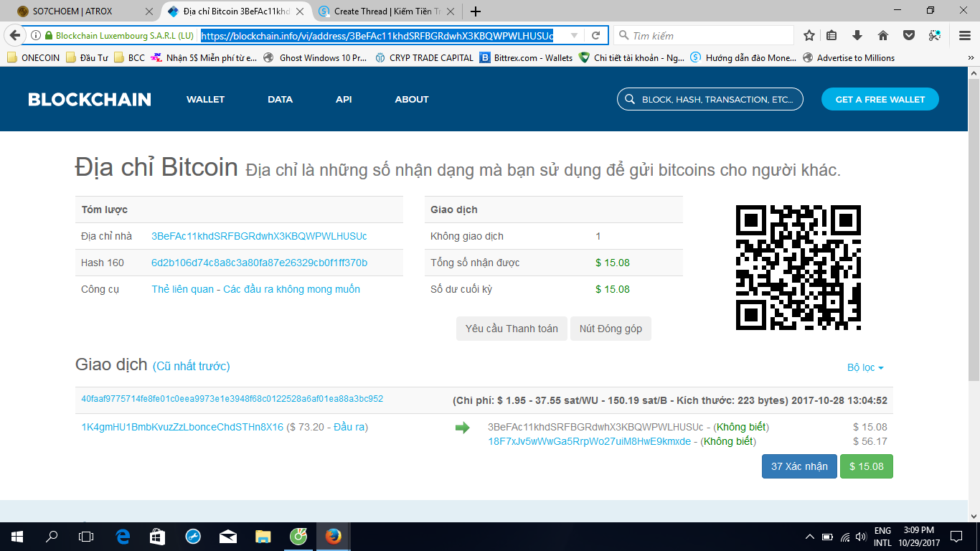Select the Địa chỉ Bitcoin tab
Image resolution: width=980 pixels, height=551 pixels.
click(237, 11)
